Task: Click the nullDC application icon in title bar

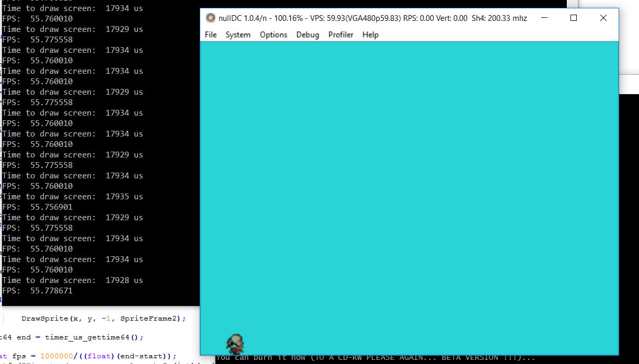Action: [x=210, y=18]
